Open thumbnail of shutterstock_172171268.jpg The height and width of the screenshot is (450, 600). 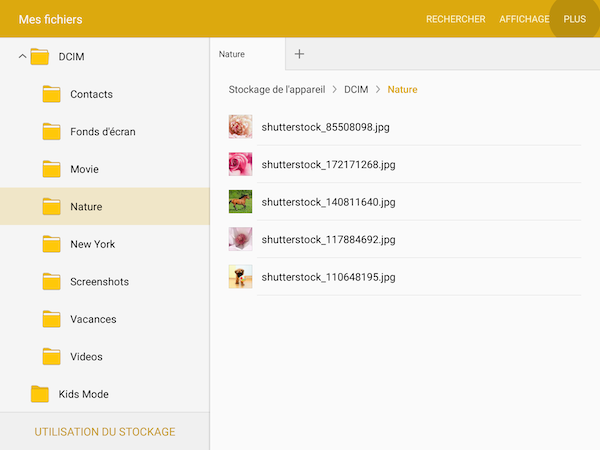click(240, 164)
